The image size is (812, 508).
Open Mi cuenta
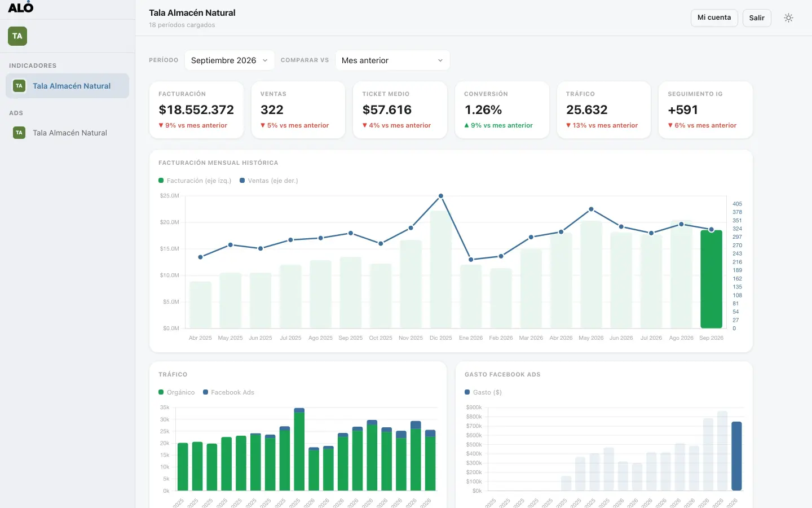pyautogui.click(x=714, y=18)
